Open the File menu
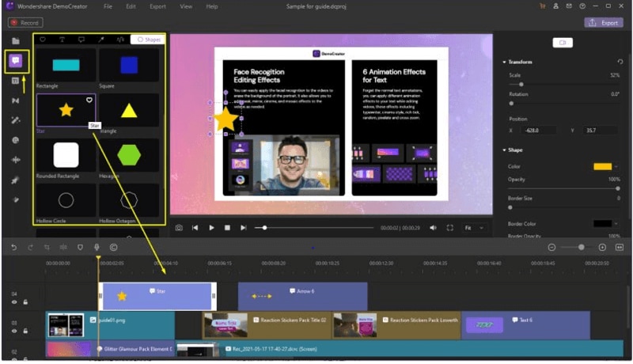The width and height of the screenshot is (633, 364). pyautogui.click(x=108, y=6)
